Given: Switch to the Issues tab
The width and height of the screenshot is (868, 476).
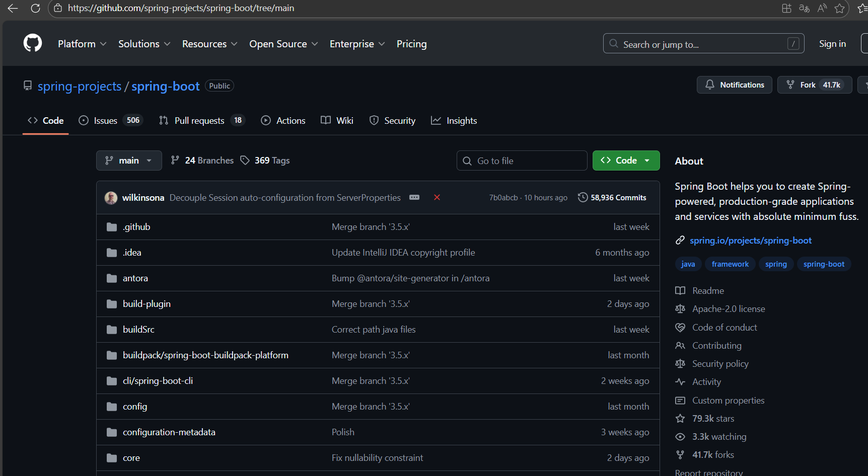Looking at the screenshot, I should (x=111, y=120).
